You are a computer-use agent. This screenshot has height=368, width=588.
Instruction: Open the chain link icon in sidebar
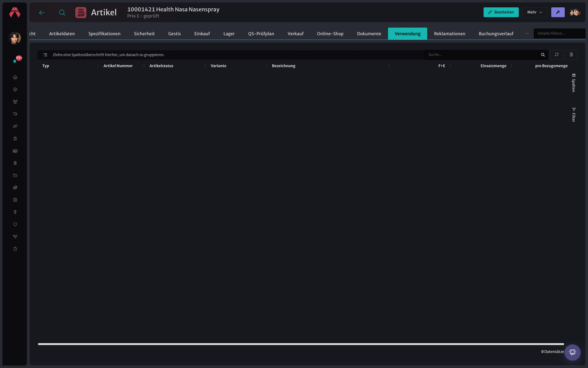[x=15, y=126]
